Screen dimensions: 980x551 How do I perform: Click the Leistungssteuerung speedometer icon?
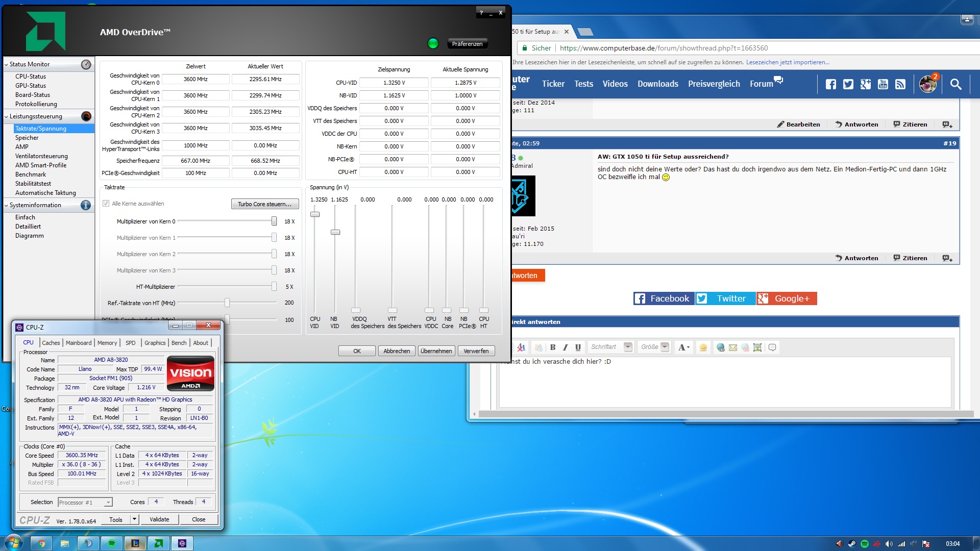coord(86,116)
